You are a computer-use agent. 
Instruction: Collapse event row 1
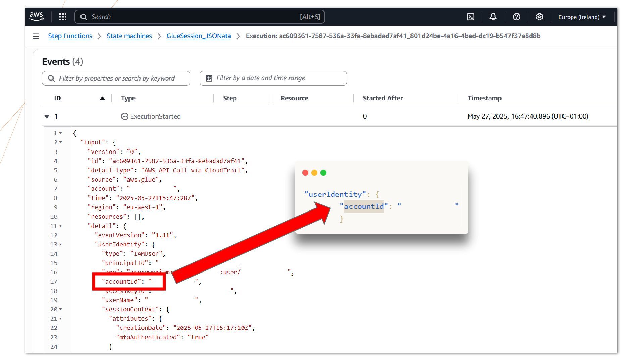point(47,116)
